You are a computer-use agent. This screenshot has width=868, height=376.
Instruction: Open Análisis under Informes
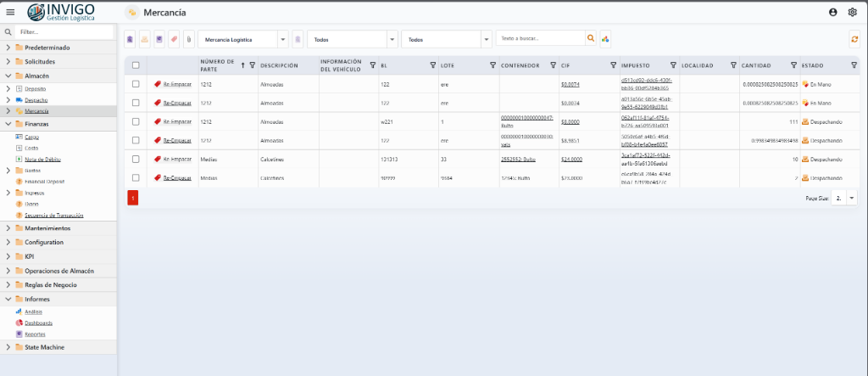tap(33, 311)
